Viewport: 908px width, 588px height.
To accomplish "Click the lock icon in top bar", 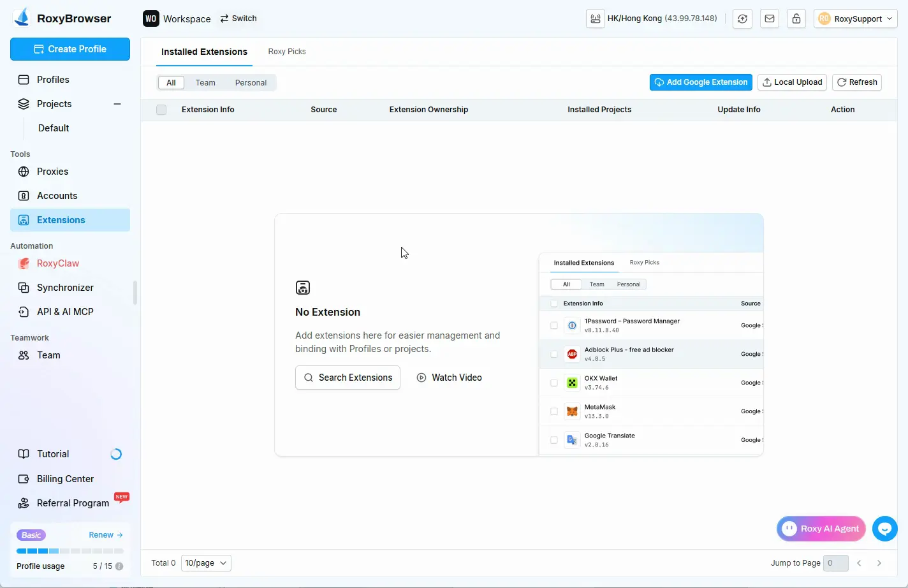I will [796, 18].
